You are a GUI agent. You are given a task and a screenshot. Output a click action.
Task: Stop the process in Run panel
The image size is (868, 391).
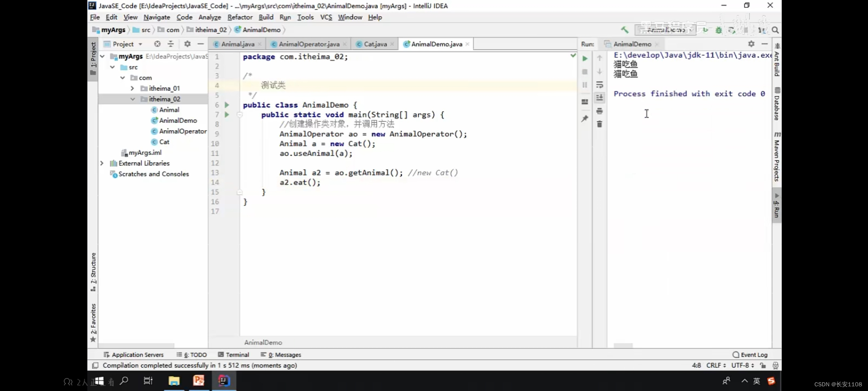click(585, 72)
